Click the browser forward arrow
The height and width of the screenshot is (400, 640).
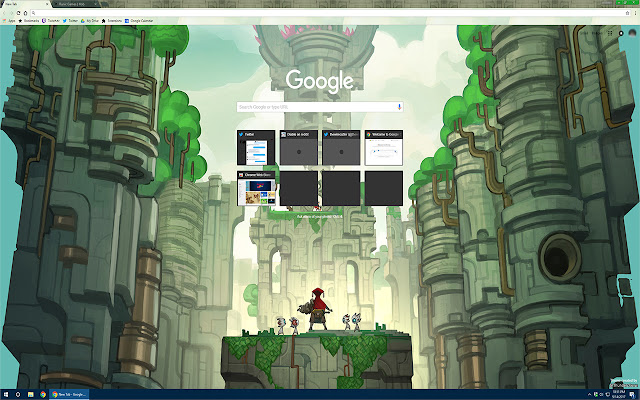(x=11, y=13)
